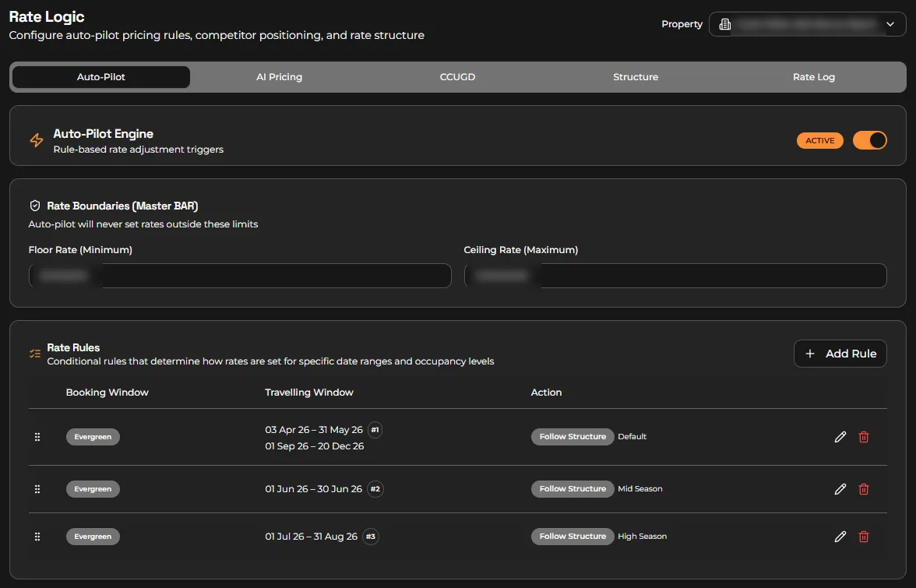This screenshot has height=588, width=916.
Task: Click Follow Structure badge for High Season
Action: [x=572, y=537]
